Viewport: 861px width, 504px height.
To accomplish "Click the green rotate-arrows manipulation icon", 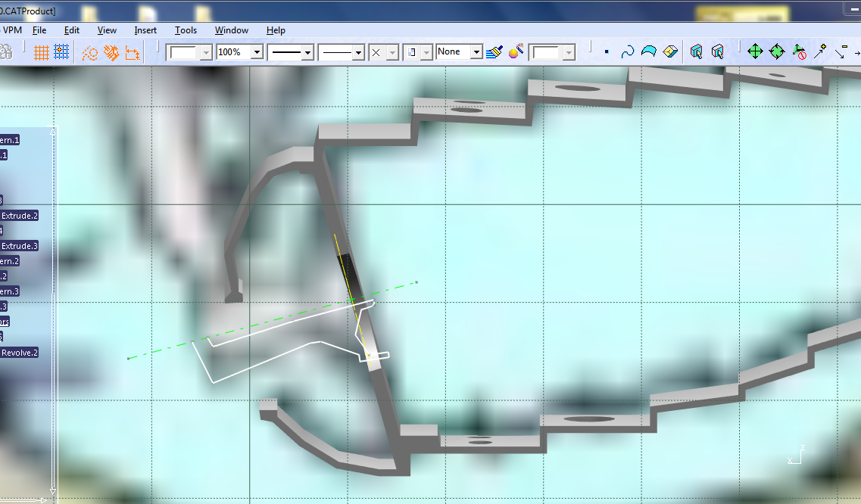I will pyautogui.click(x=777, y=51).
